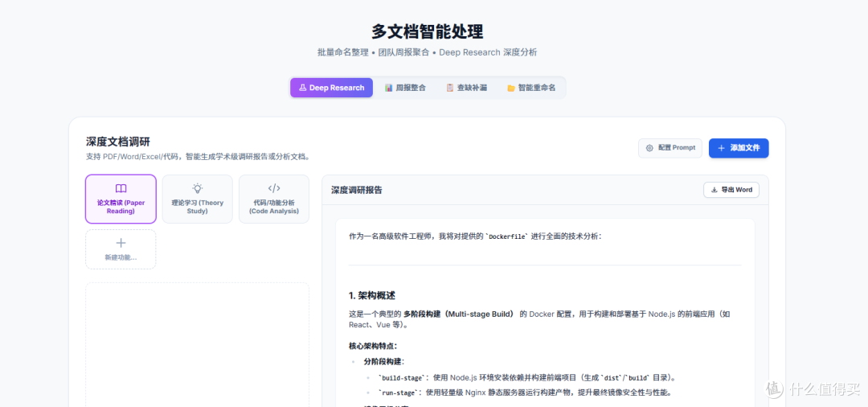The height and width of the screenshot is (407, 868).
Task: Click the bar chart icon beside 周报整合
Action: (x=389, y=88)
